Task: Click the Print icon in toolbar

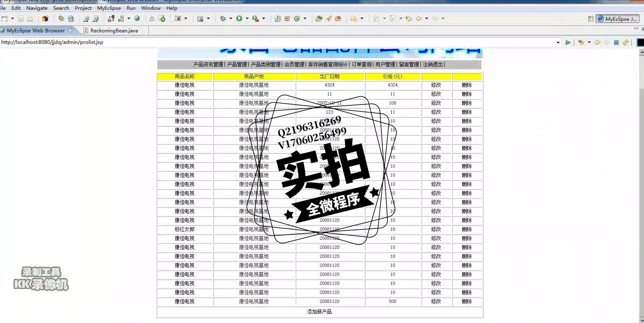Action: [30, 18]
